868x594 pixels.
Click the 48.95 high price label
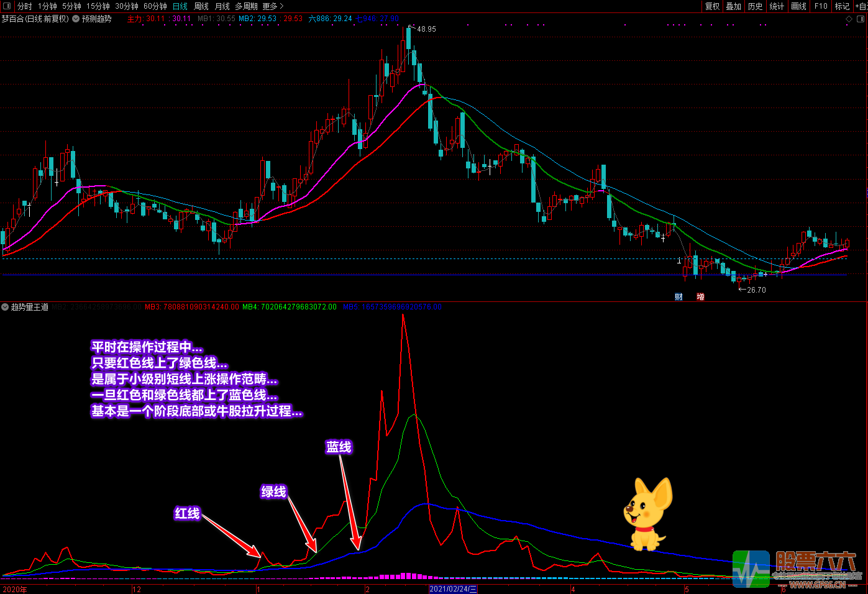coord(426,29)
